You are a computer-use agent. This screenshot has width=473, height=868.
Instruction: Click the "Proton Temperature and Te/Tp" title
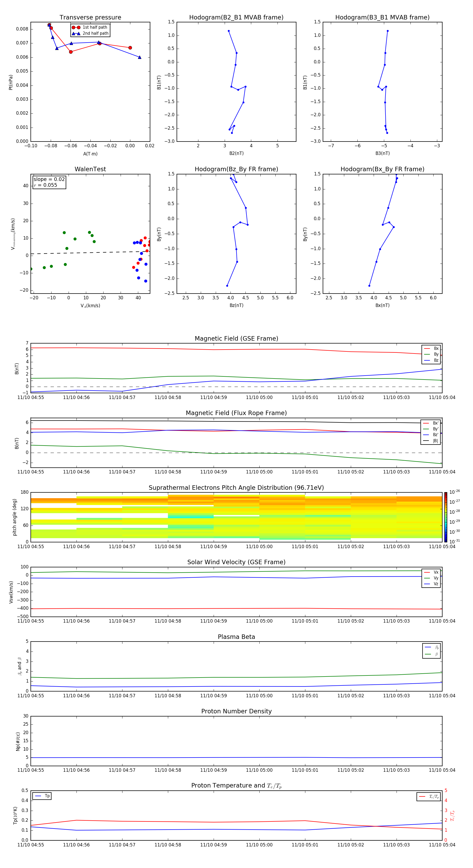tap(236, 786)
